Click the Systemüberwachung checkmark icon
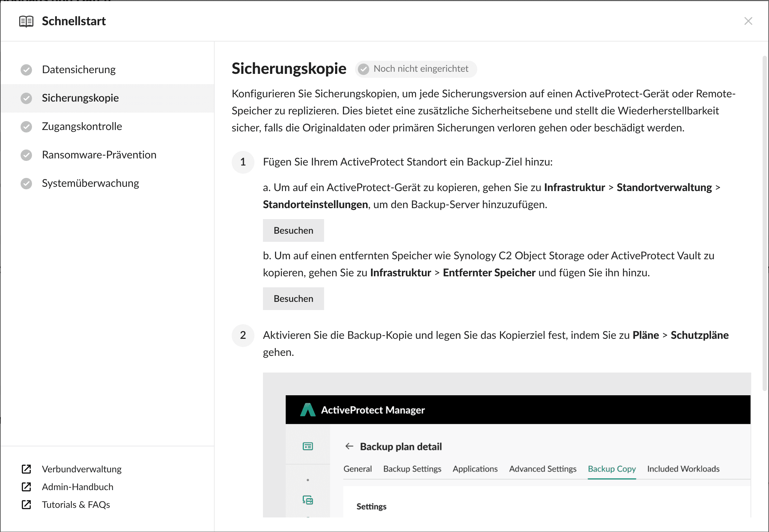 point(26,184)
